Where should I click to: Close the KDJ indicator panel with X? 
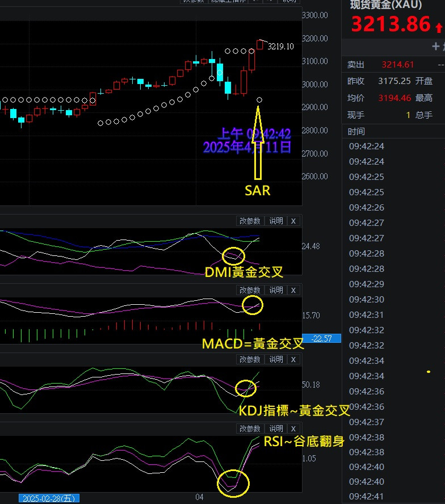coord(293,359)
